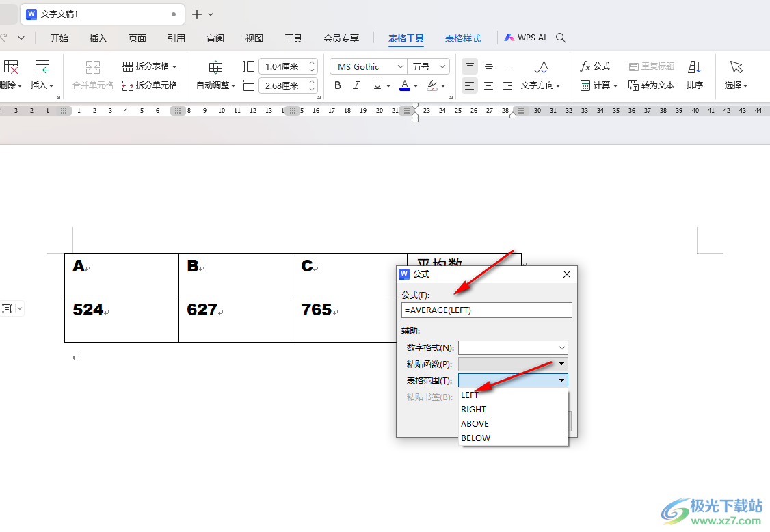The image size is (770, 532).
Task: Expand the font name MS Gothic dropdown
Action: pos(400,66)
